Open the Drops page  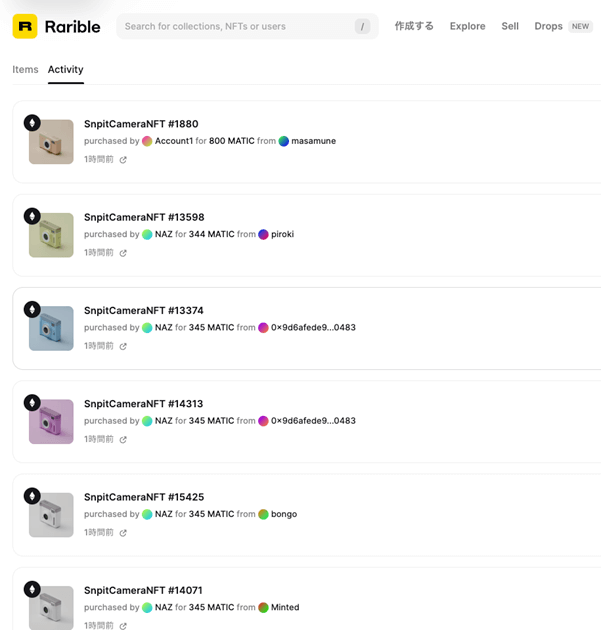point(549,26)
